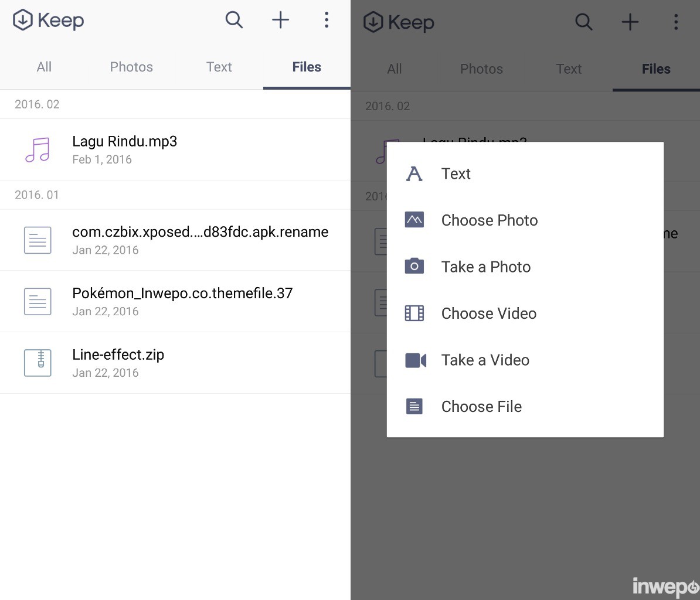Select Choose Photo from the popup menu
Viewport: 700px width, 600px height.
pos(489,220)
